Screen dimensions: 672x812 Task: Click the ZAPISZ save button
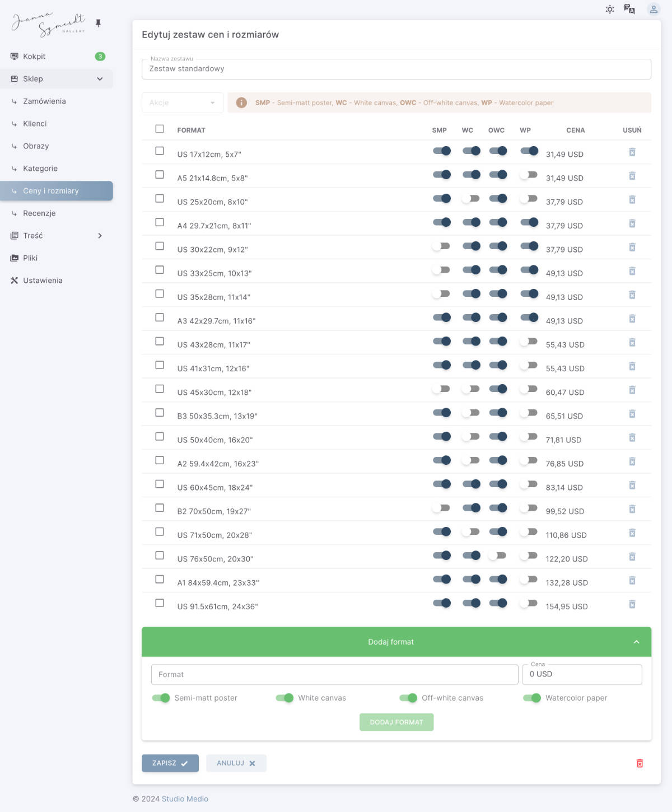click(x=170, y=763)
